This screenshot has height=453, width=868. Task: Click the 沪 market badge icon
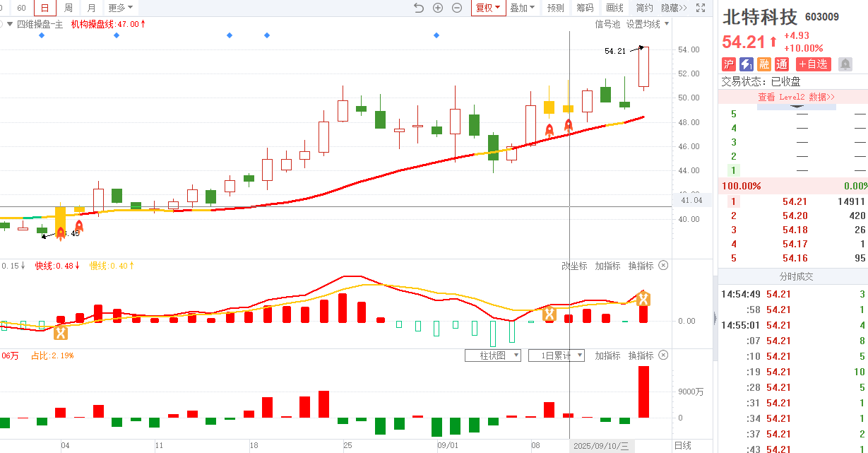coord(729,64)
